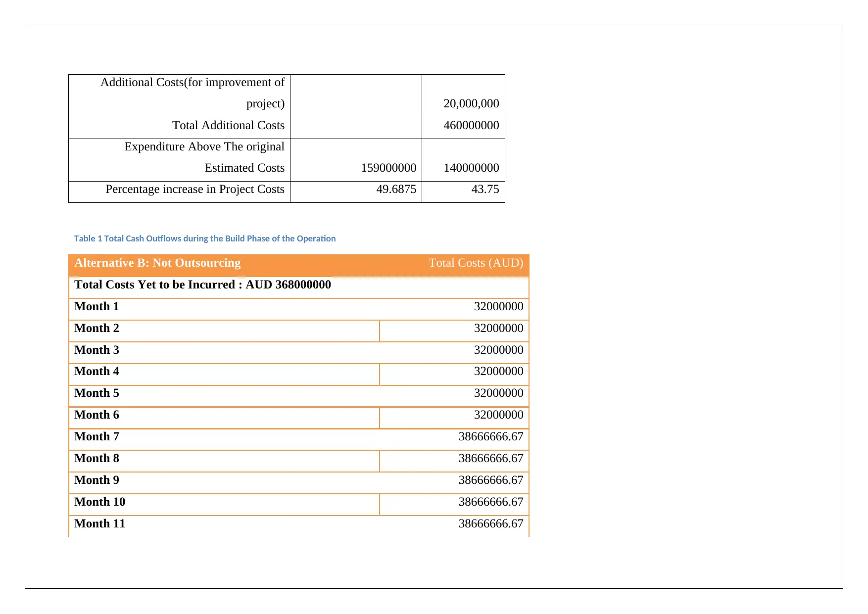Select the 159000000 expenditure value
Viewport: 868px width, 614px height.
[x=388, y=168]
